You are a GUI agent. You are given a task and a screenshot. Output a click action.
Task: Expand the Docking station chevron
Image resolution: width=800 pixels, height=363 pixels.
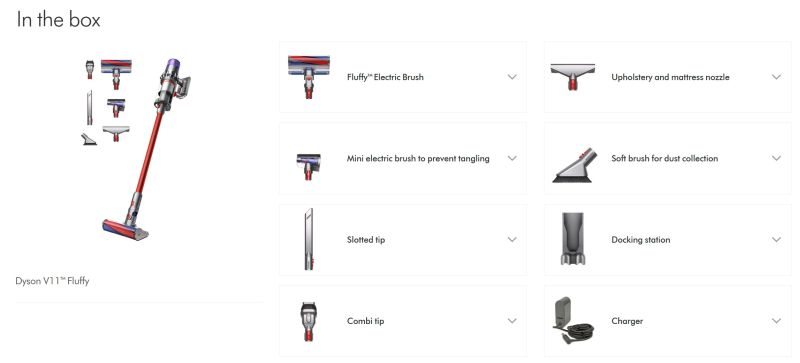tap(777, 239)
